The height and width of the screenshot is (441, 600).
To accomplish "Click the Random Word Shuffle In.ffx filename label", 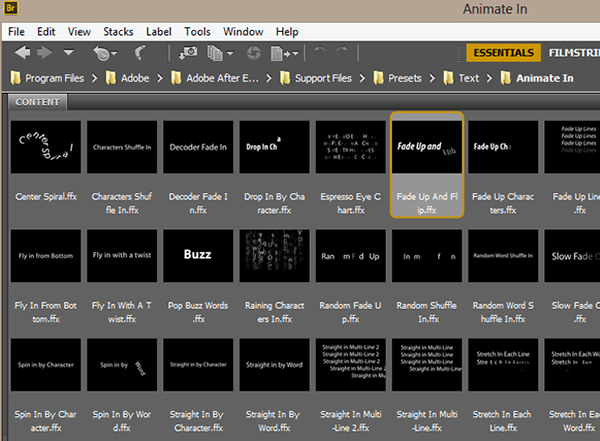I will [x=503, y=312].
